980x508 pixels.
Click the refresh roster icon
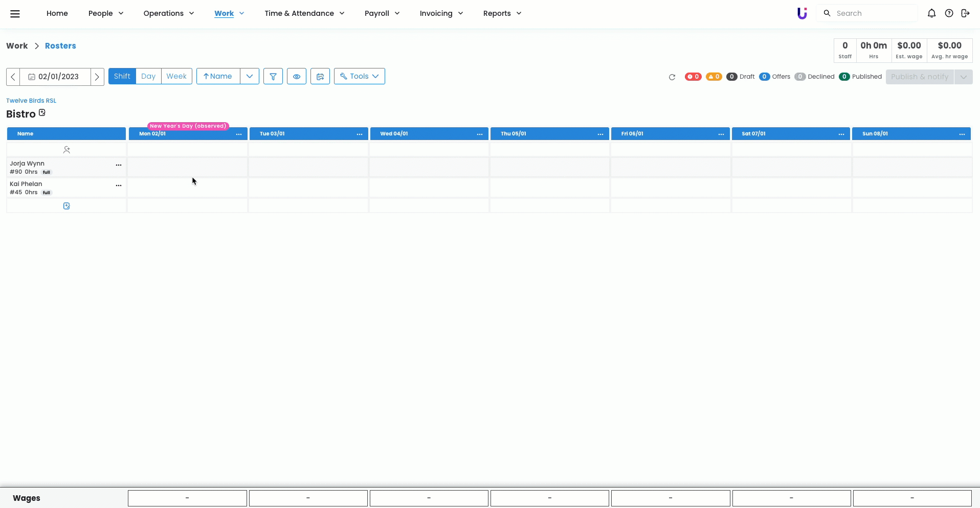click(672, 77)
